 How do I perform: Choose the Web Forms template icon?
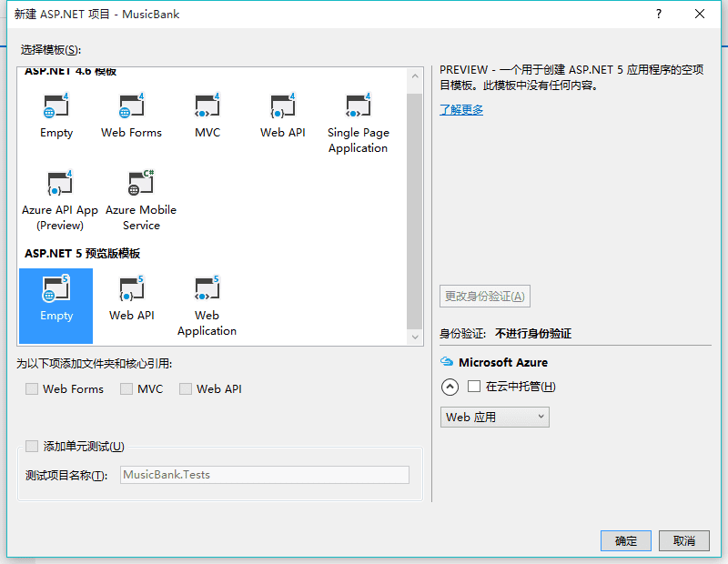131,106
